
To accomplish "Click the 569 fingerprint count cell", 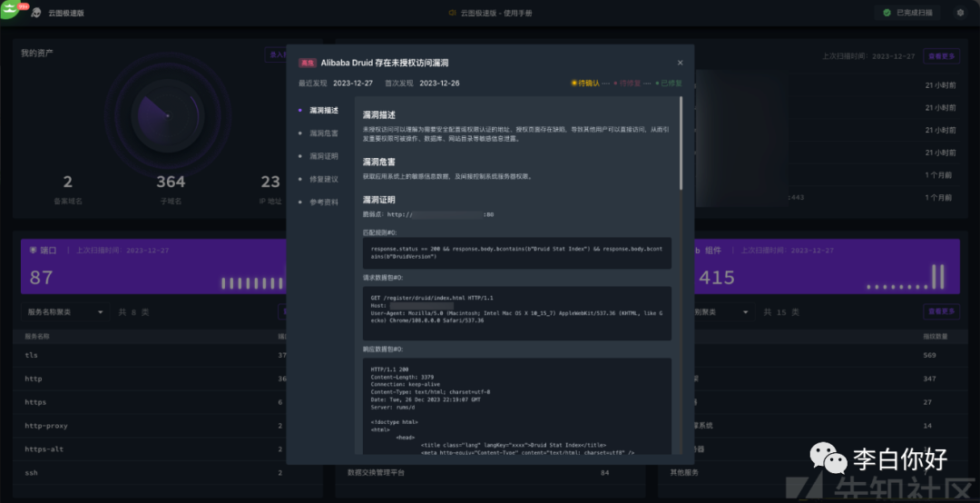I will (929, 355).
